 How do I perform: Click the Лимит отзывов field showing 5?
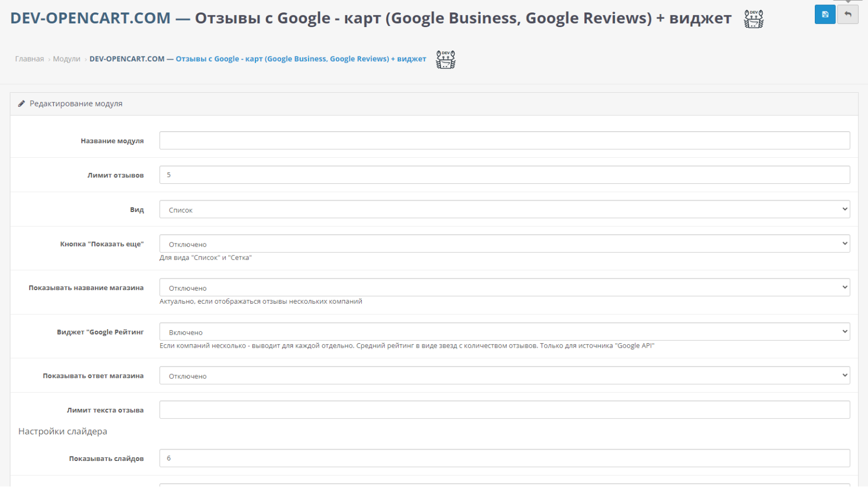tap(505, 175)
